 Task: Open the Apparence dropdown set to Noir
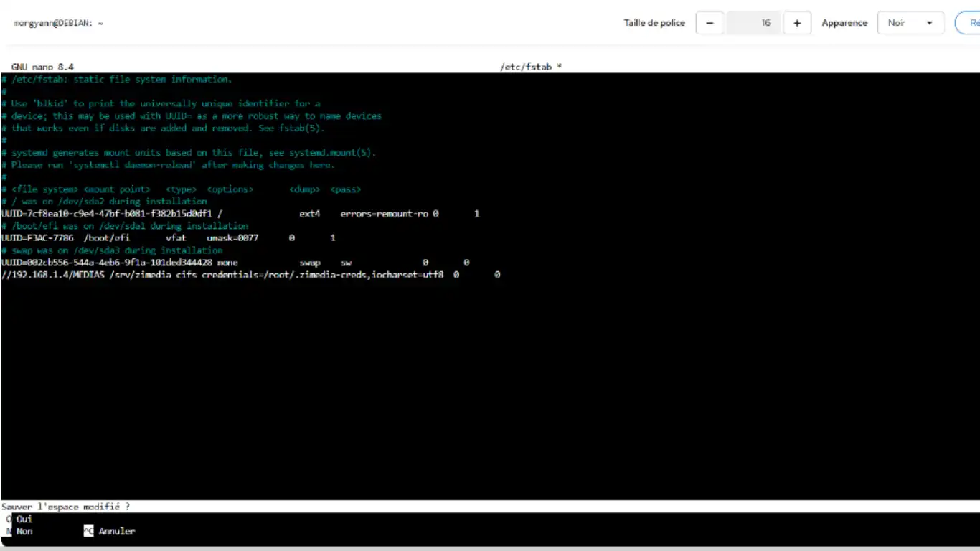pyautogui.click(x=910, y=23)
